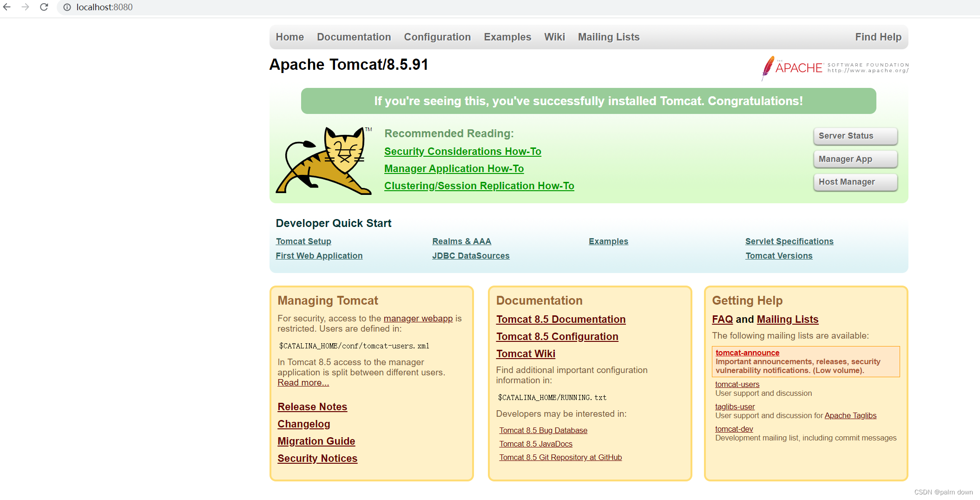Open the FAQ link in Getting Help
Viewport: 980px width, 500px height.
(723, 320)
